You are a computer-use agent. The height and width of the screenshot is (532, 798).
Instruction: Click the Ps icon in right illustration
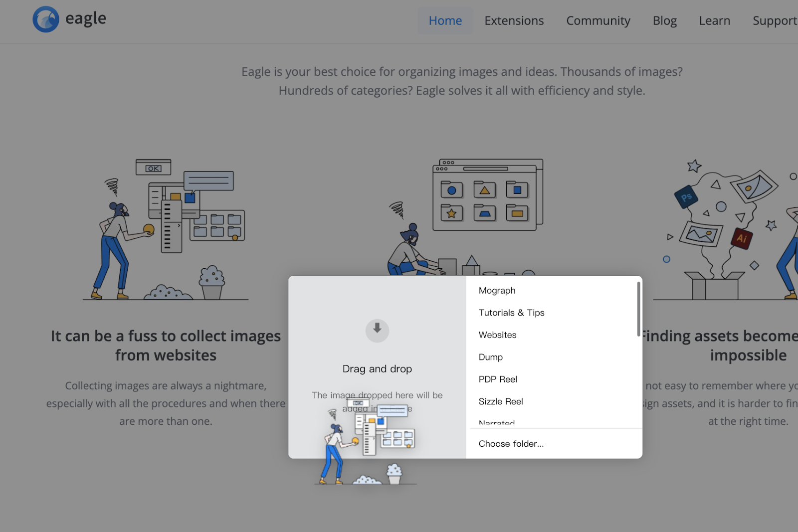click(686, 196)
